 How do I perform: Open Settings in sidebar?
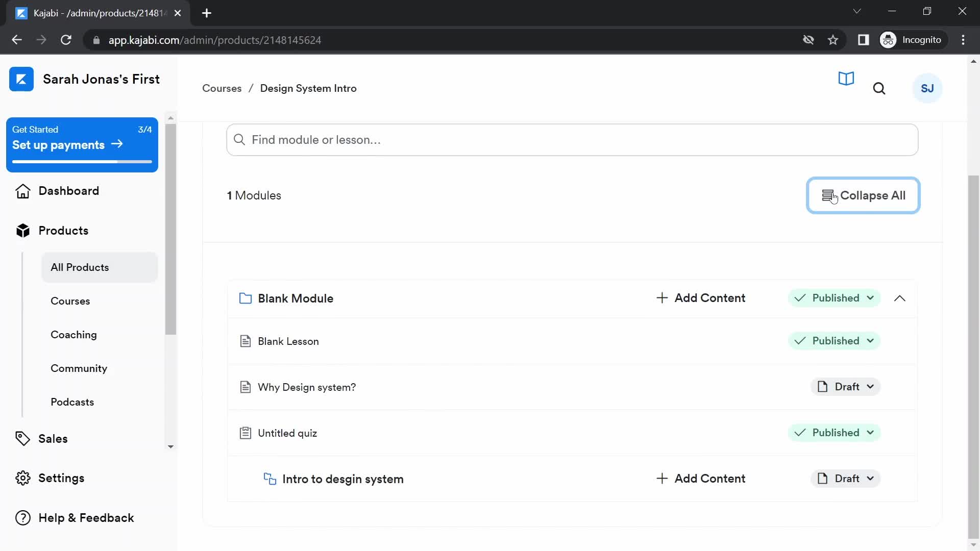(61, 478)
